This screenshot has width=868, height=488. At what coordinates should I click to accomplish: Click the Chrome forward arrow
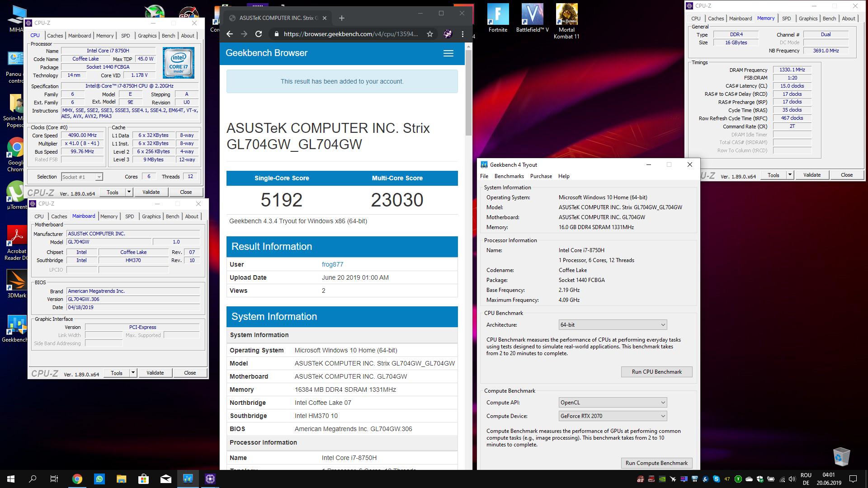(244, 34)
